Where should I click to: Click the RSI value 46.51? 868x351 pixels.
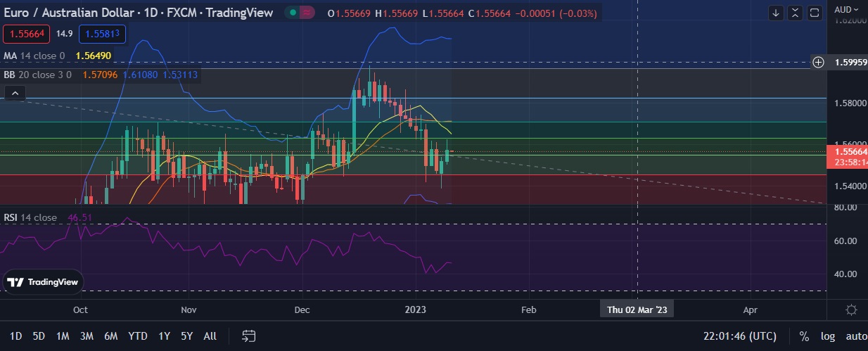pos(79,217)
